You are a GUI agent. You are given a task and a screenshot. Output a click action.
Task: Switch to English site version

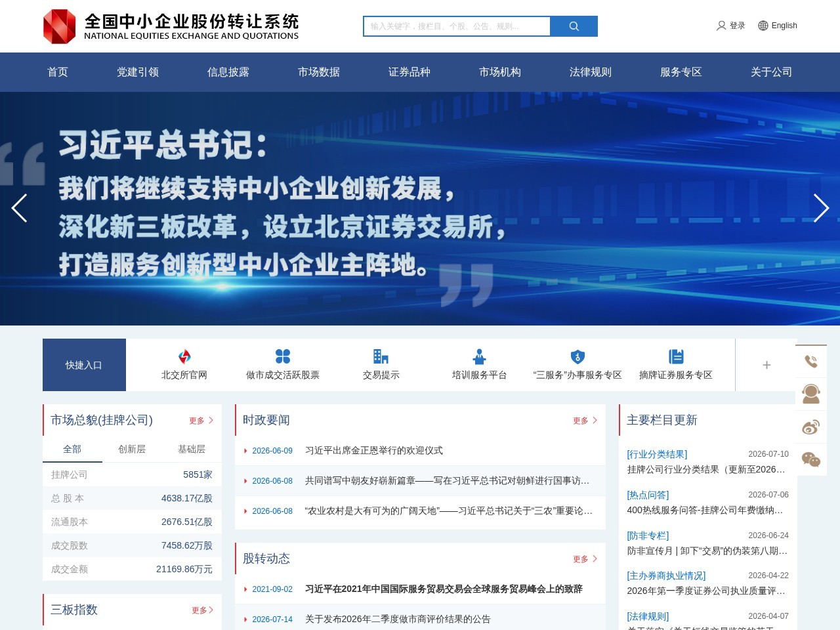[784, 26]
